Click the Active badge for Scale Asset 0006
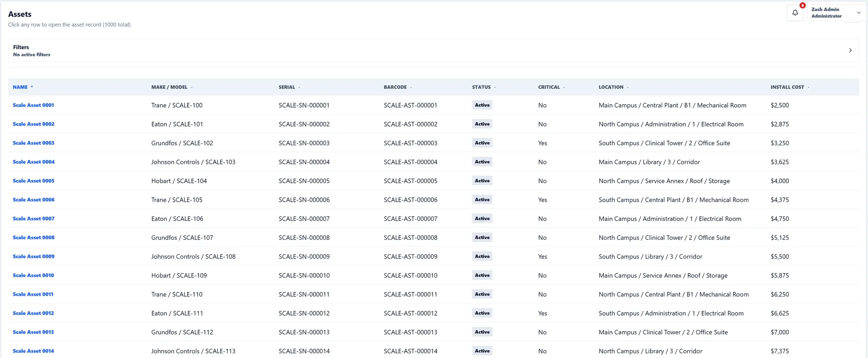Screen dimensions: 868x358 [x=482, y=200]
